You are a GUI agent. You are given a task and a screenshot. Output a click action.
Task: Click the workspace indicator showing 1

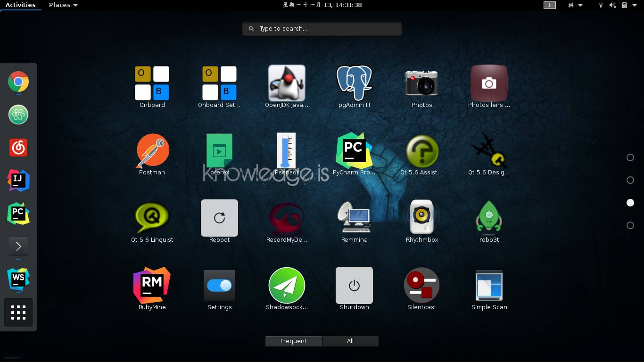click(x=549, y=5)
